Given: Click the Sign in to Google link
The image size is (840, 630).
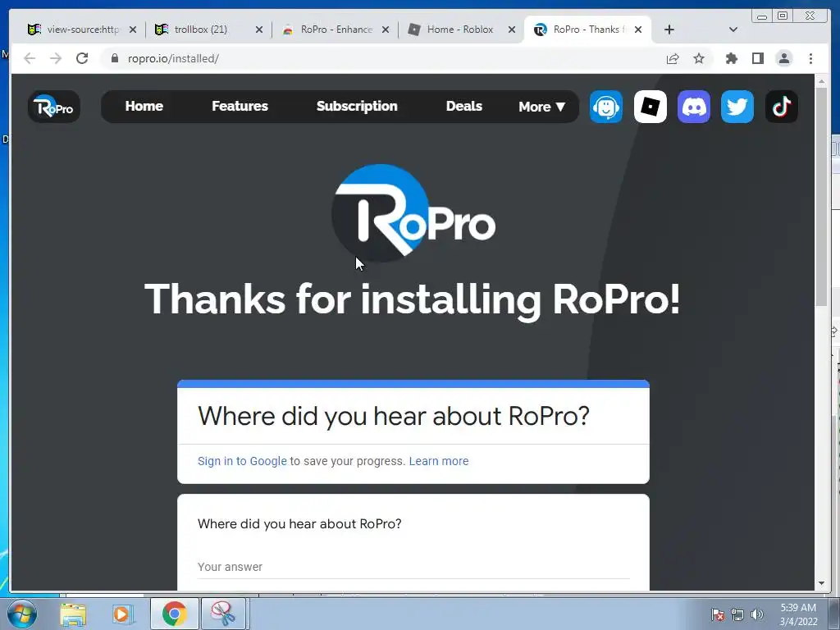Looking at the screenshot, I should point(242,461).
